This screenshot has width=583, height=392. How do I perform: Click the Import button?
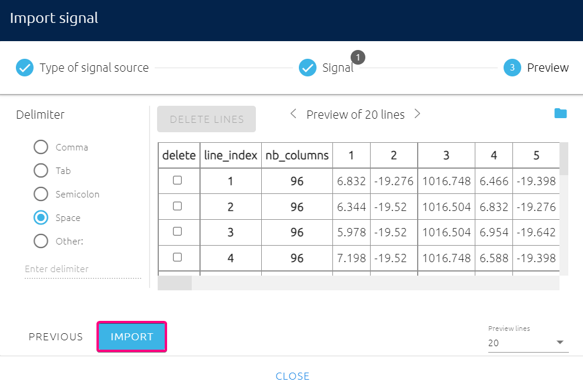[132, 337]
